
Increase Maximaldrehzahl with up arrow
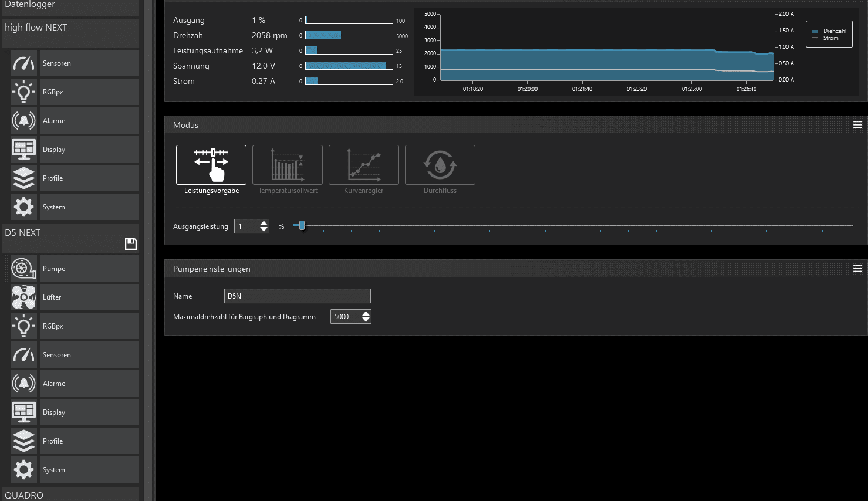click(366, 313)
